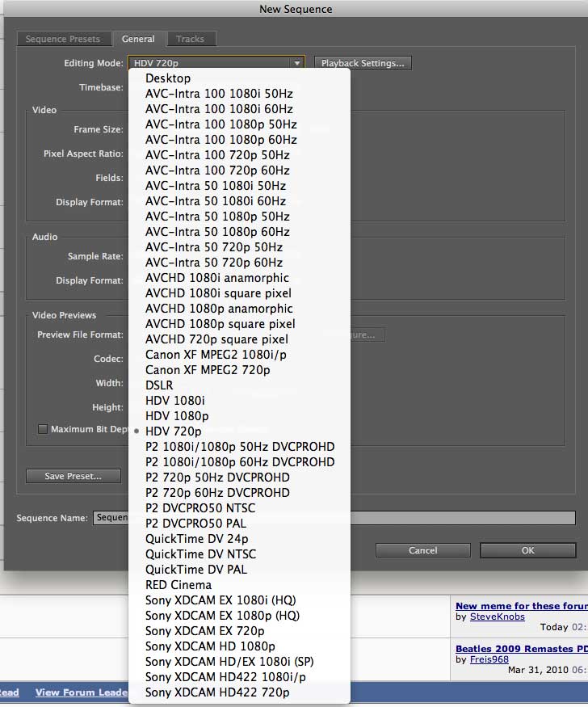This screenshot has width=588, height=707.
Task: Select the checked HDV 720p entry
Action: coord(239,431)
